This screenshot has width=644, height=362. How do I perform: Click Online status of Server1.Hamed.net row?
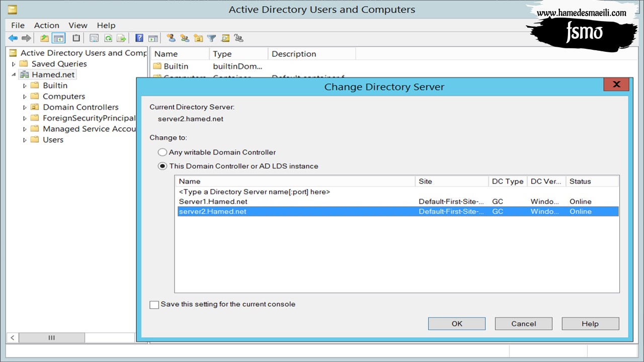coord(581,202)
